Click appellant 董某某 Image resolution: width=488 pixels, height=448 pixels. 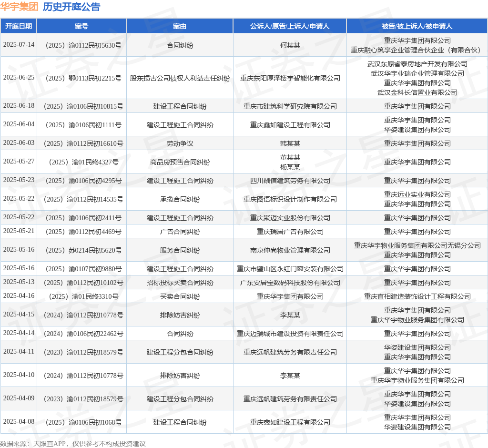click(x=290, y=158)
